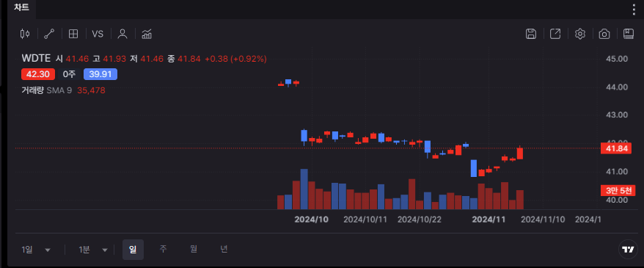Click the 2024/10 date axis label
The height and width of the screenshot is (268, 644).
pos(311,220)
